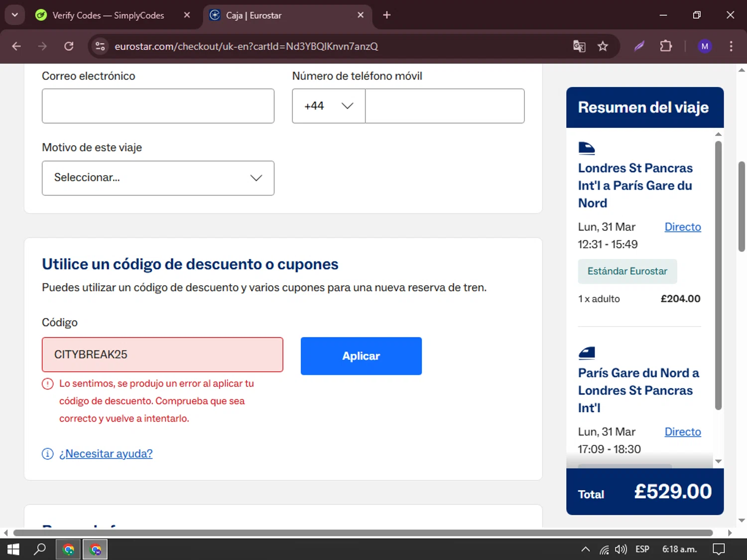Open the Chrome profile M avatar
This screenshot has width=747, height=560.
click(x=705, y=46)
